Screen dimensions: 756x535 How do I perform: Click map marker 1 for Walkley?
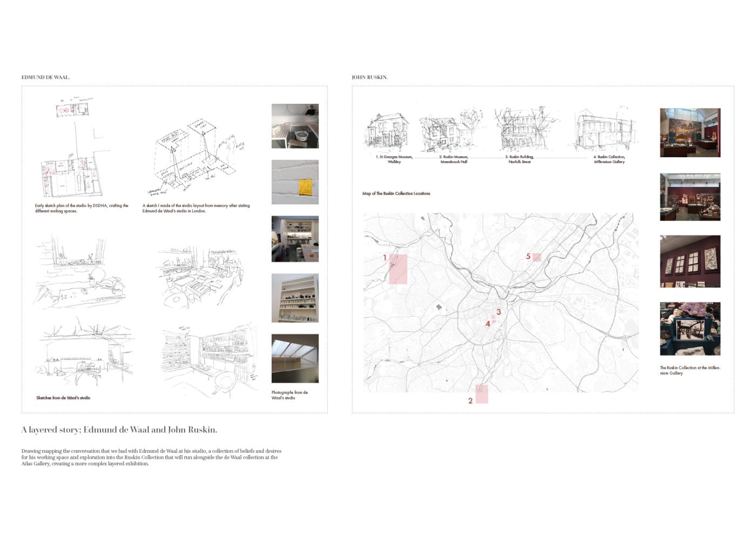pyautogui.click(x=397, y=269)
